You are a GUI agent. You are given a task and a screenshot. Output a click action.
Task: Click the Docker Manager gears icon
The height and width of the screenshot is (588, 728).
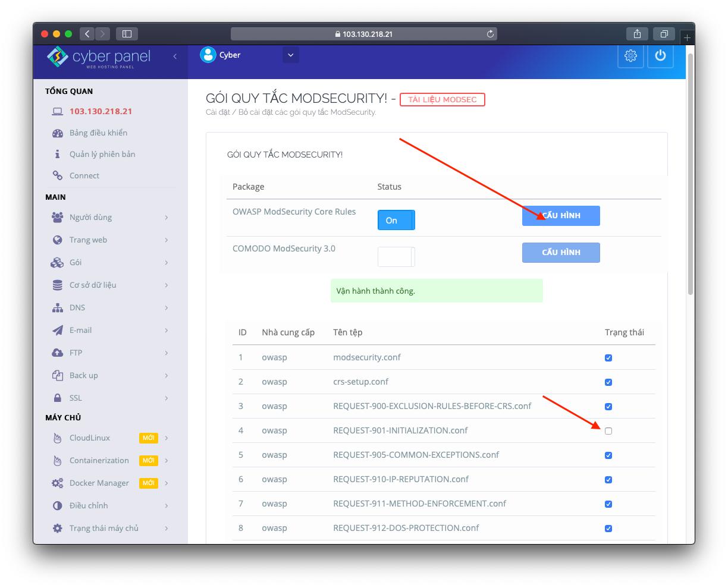(58, 483)
